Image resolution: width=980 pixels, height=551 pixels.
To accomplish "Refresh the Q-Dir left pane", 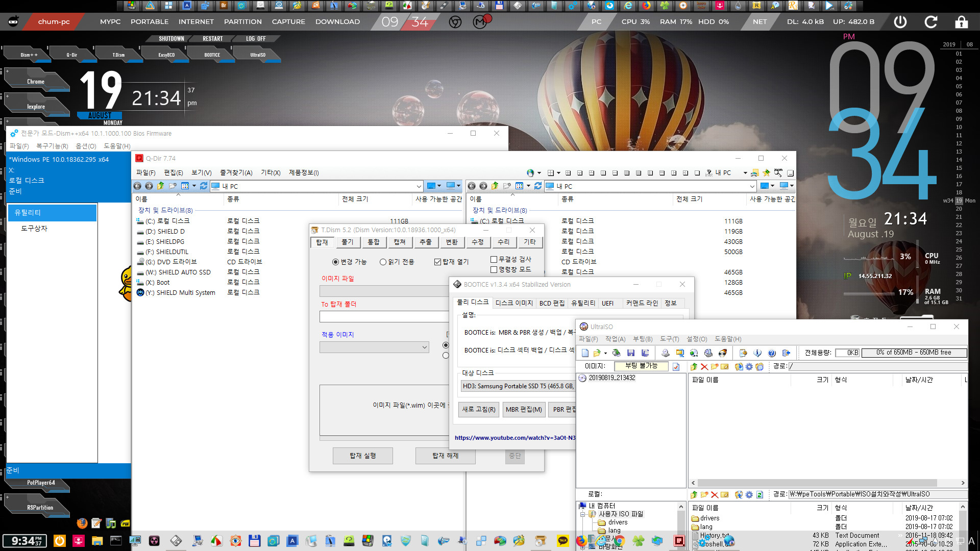I will [203, 186].
